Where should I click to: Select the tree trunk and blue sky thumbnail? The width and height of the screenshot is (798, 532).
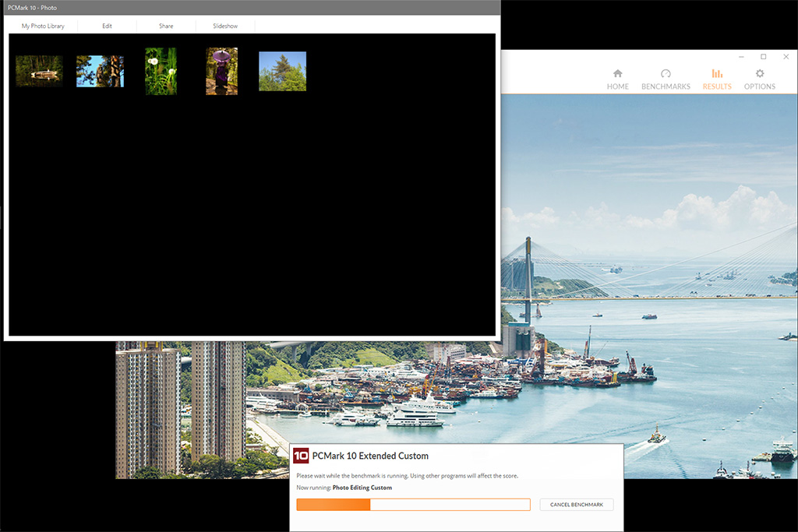(101, 71)
